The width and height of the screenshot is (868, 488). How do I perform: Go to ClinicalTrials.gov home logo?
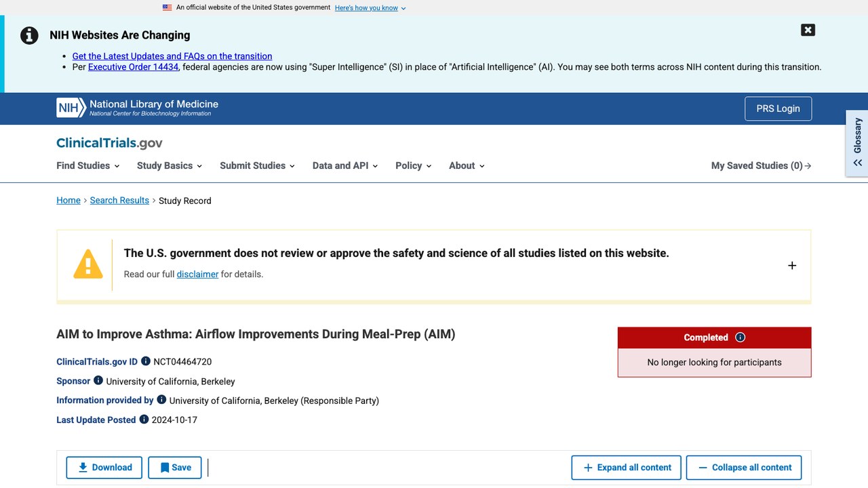[109, 143]
